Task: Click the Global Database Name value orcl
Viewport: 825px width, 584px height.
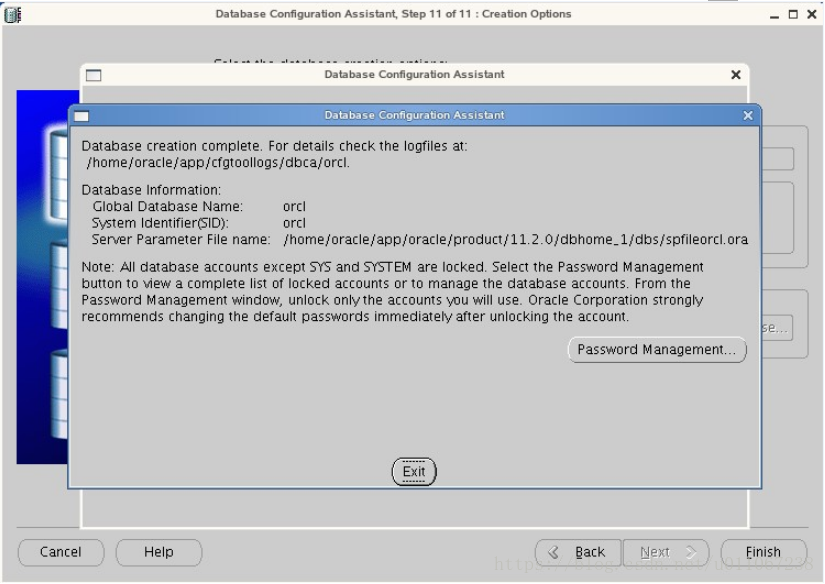Action: pyautogui.click(x=294, y=206)
